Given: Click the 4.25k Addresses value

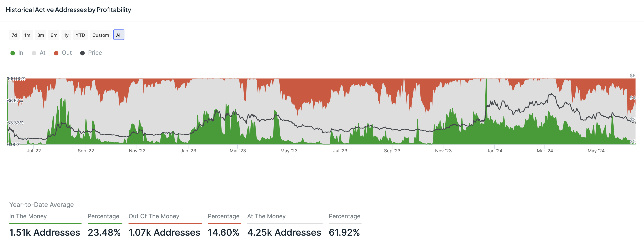Looking at the screenshot, I should tap(284, 232).
